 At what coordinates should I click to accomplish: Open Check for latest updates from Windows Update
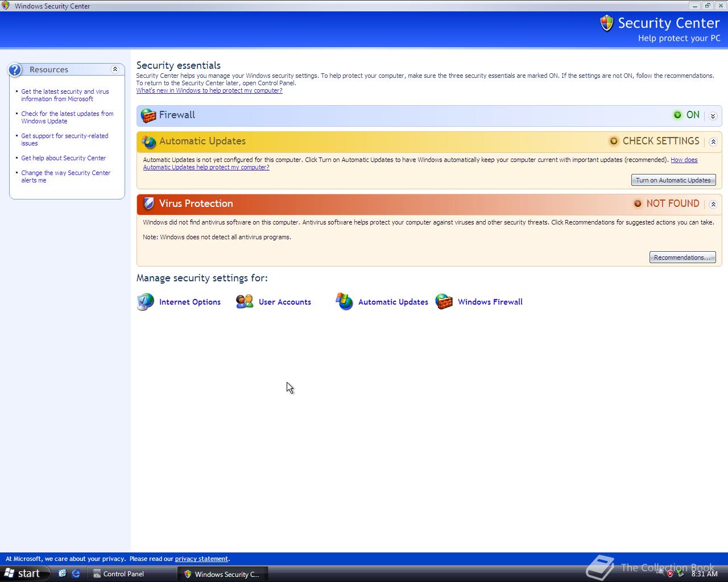(x=67, y=117)
